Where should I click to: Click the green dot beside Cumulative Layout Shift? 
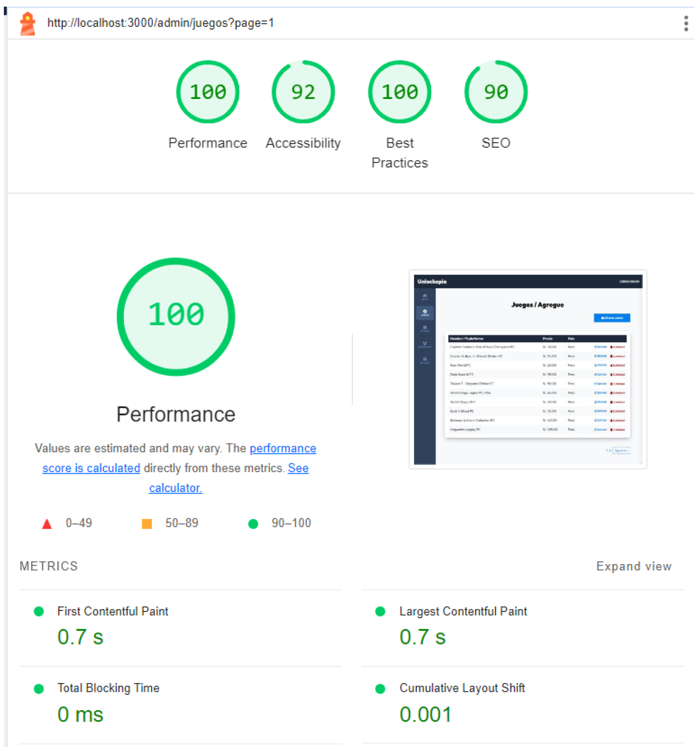click(380, 689)
